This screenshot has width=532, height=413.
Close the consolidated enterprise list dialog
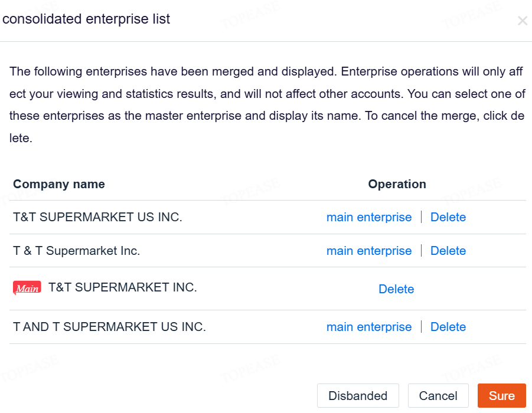pos(522,21)
